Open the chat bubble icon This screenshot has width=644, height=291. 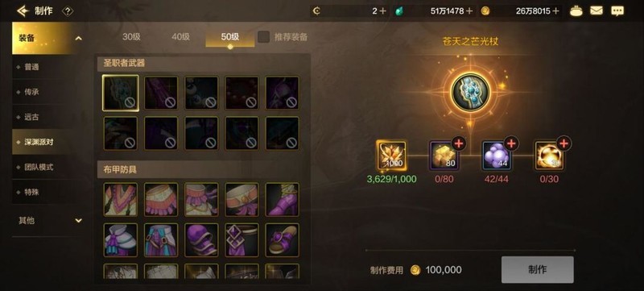click(x=617, y=11)
